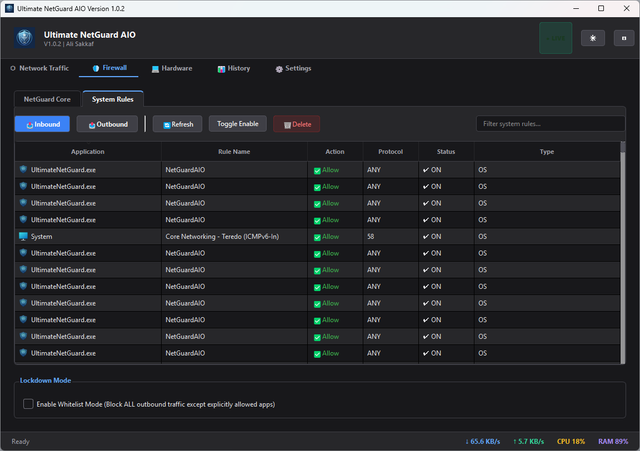Click Allow in the Core Networking Teredo row
Viewport: 640px width, 451px height.
click(326, 237)
